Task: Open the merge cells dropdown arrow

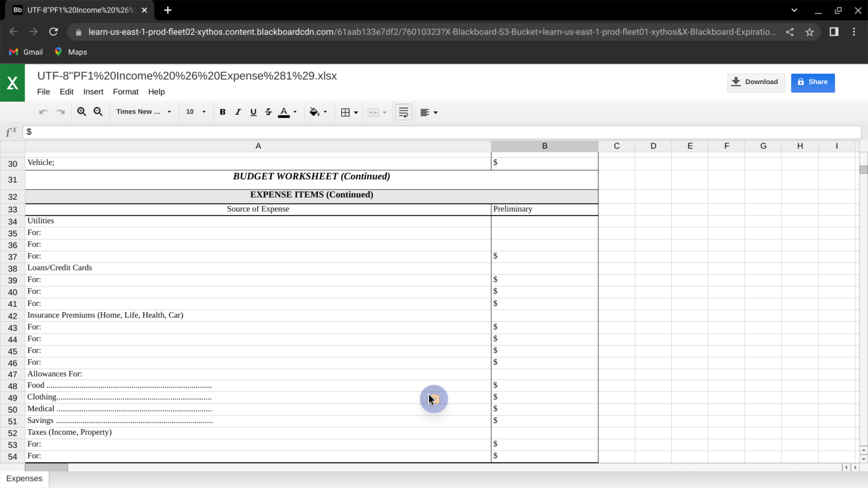Action: tap(385, 112)
